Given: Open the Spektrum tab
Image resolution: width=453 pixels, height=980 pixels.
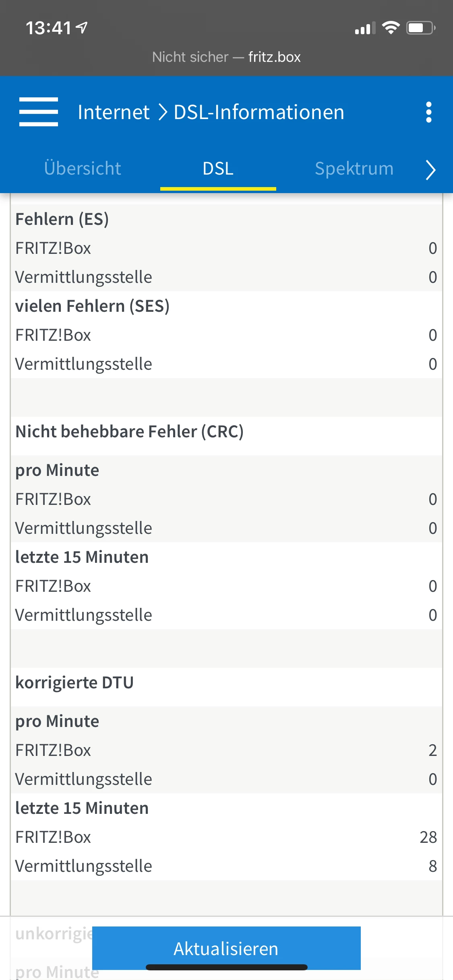Looking at the screenshot, I should tap(354, 168).
